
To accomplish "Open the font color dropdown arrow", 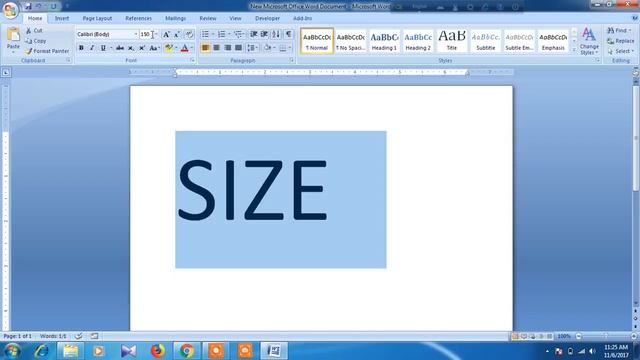I will click(x=192, y=48).
